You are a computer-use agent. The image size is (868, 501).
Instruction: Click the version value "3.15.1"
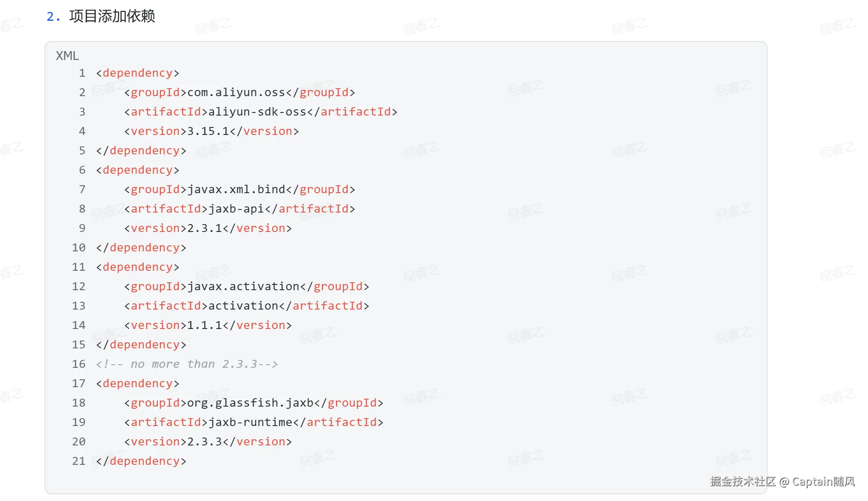[x=208, y=131]
